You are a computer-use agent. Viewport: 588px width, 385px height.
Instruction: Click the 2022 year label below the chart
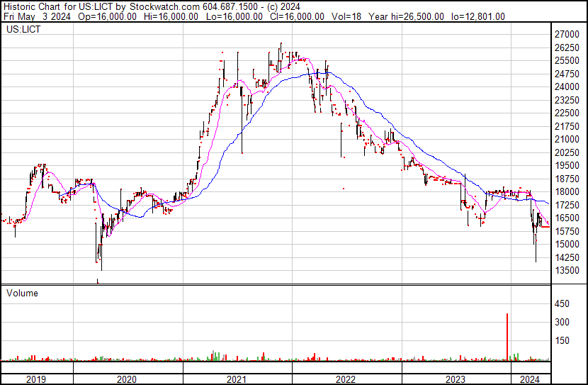click(346, 379)
